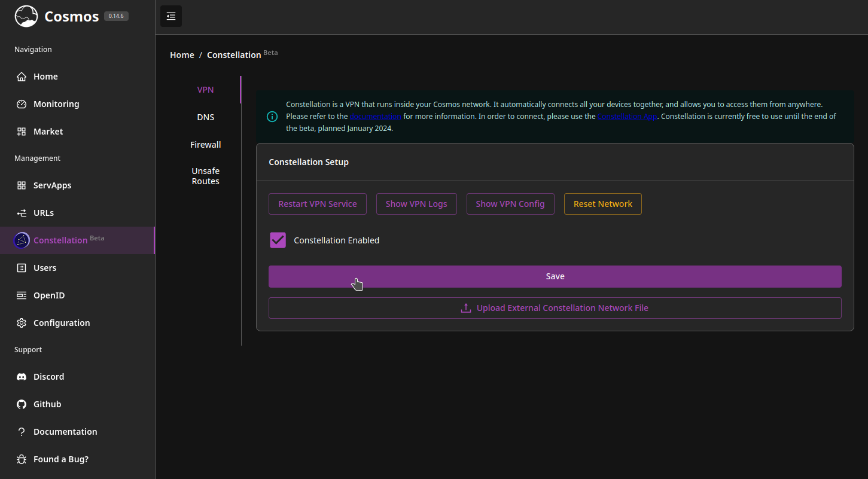This screenshot has height=479, width=868.
Task: Open the Github support label
Action: 47,404
